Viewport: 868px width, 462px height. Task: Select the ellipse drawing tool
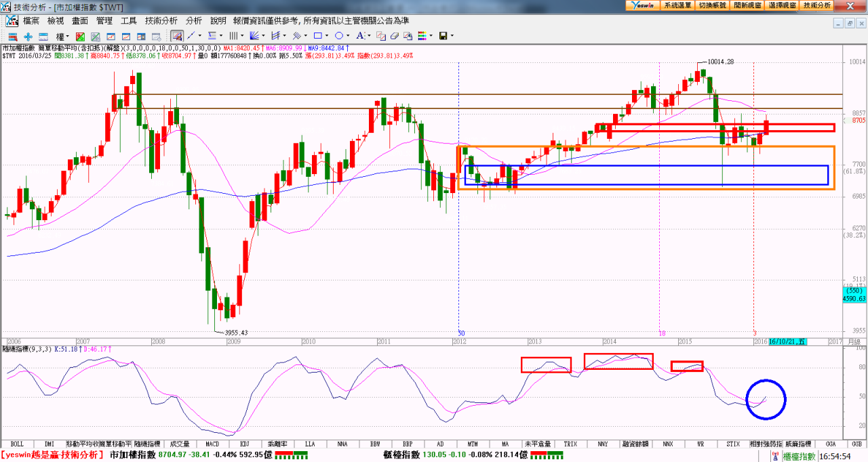point(339,35)
